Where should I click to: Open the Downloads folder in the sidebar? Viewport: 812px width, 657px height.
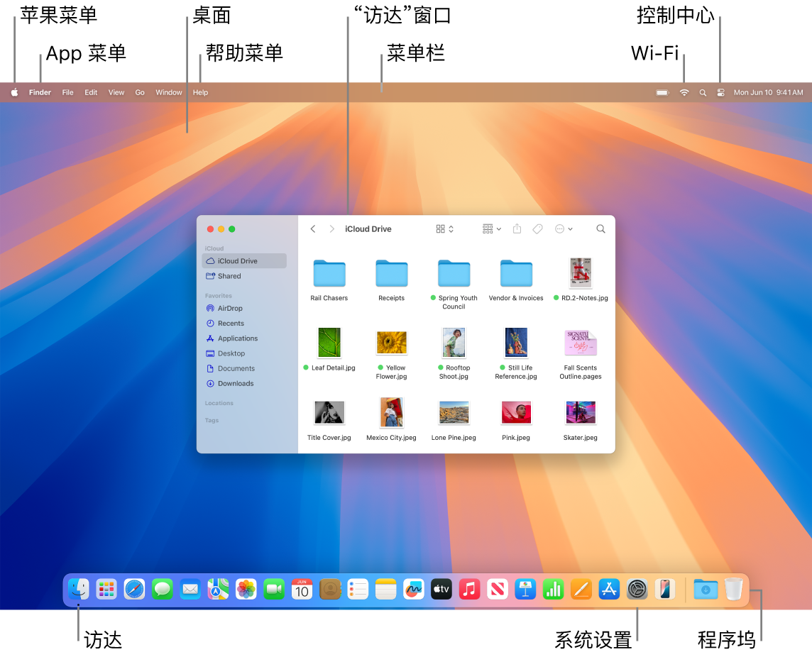pyautogui.click(x=236, y=383)
